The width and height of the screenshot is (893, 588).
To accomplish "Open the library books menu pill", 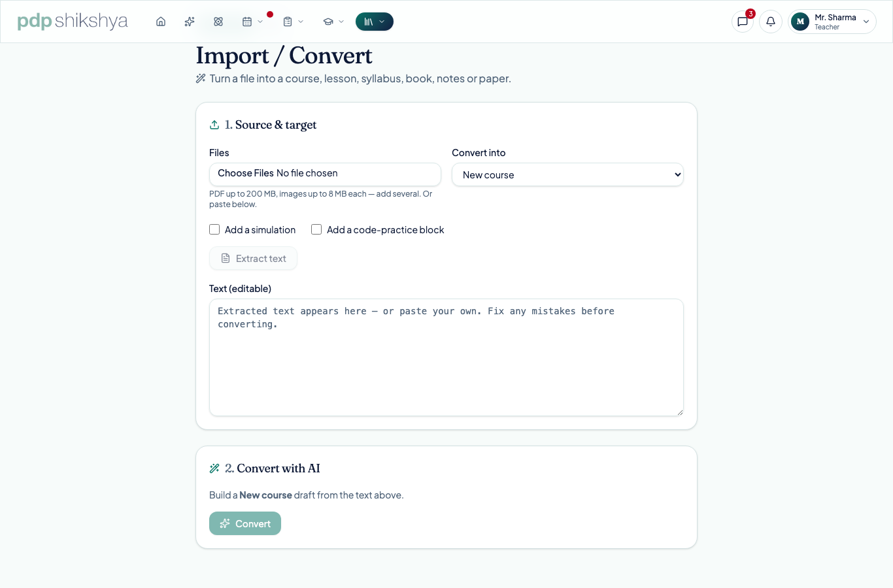I will [x=375, y=22].
